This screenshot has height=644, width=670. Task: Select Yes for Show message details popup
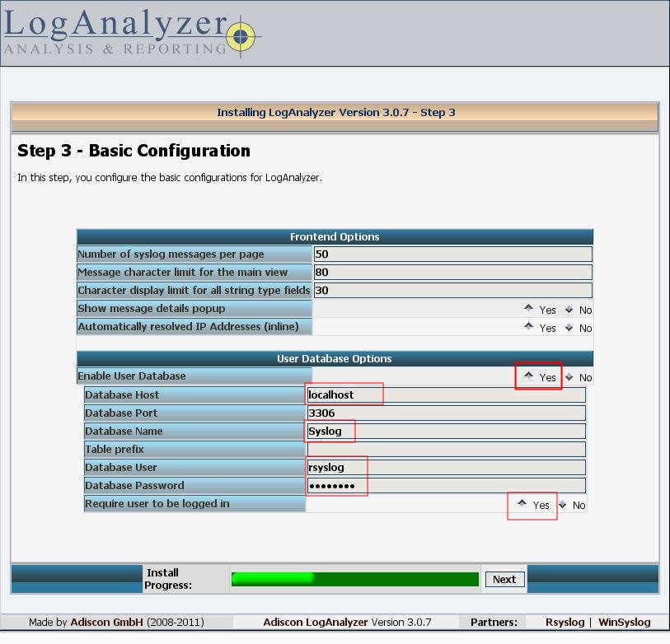(x=529, y=309)
